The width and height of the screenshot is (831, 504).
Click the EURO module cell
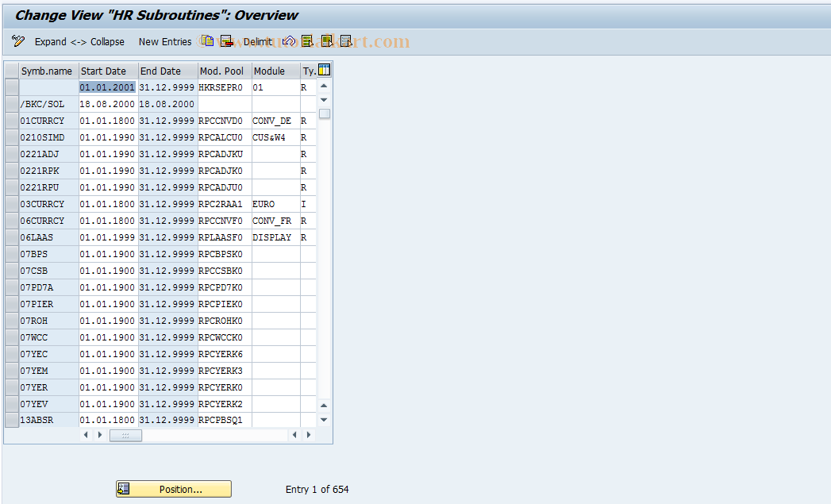click(x=275, y=204)
